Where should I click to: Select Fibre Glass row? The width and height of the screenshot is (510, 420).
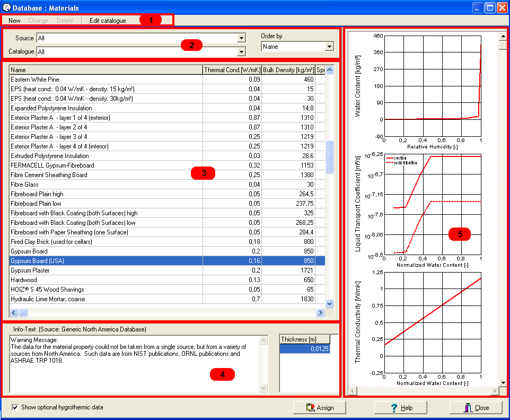167,185
